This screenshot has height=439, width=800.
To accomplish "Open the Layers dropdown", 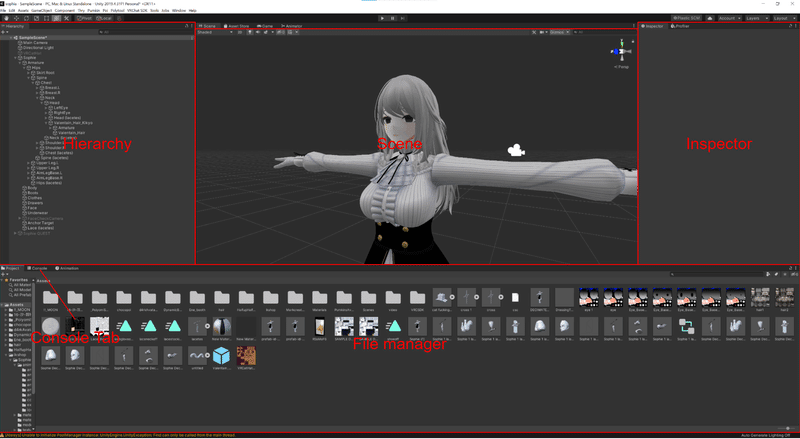I will [756, 18].
